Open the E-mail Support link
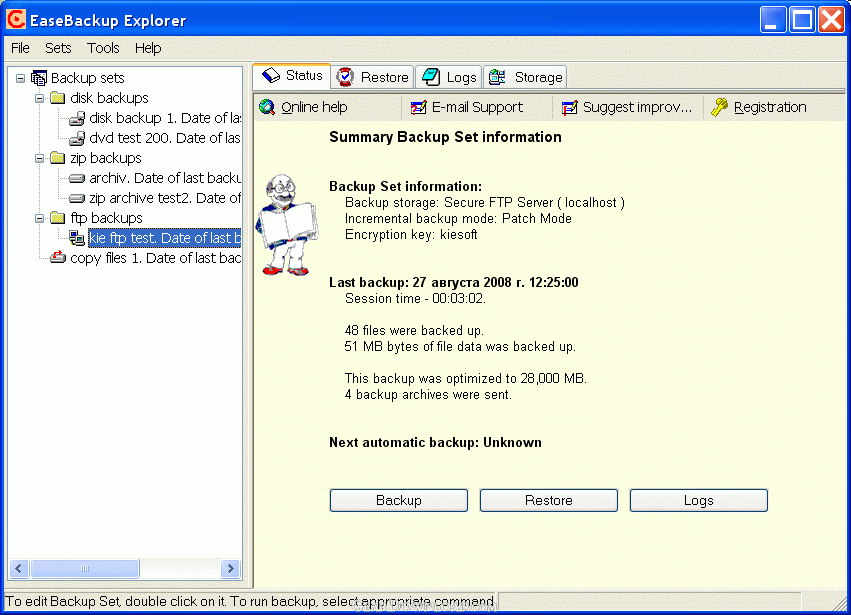The image size is (851, 615). (478, 107)
